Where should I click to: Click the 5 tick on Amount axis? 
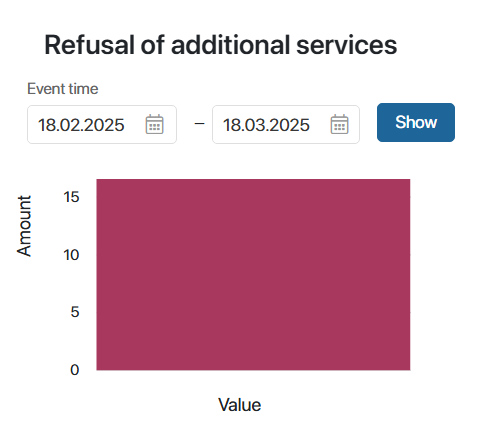75,312
